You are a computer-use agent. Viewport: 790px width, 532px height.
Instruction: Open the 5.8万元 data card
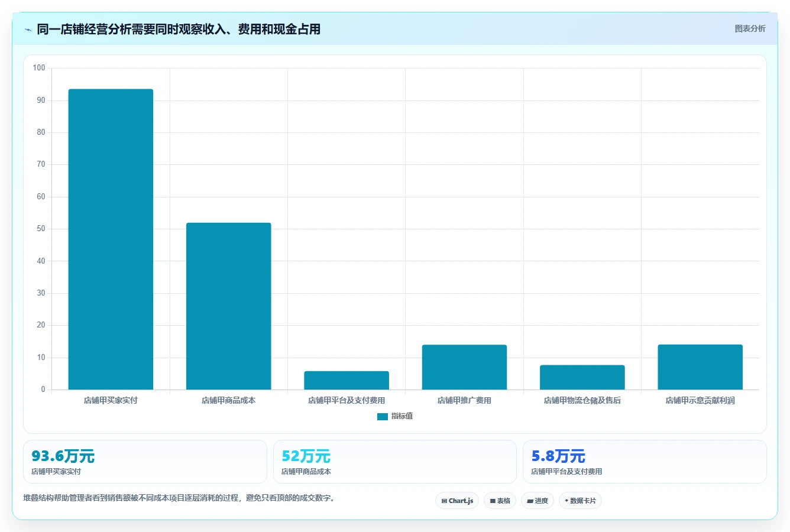point(645,462)
